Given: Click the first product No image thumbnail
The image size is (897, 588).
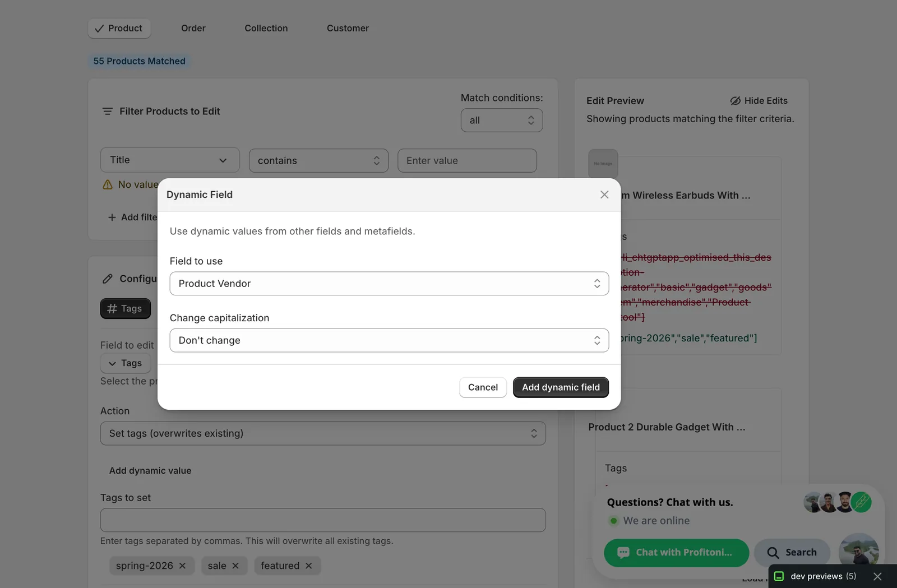Looking at the screenshot, I should click(x=603, y=164).
